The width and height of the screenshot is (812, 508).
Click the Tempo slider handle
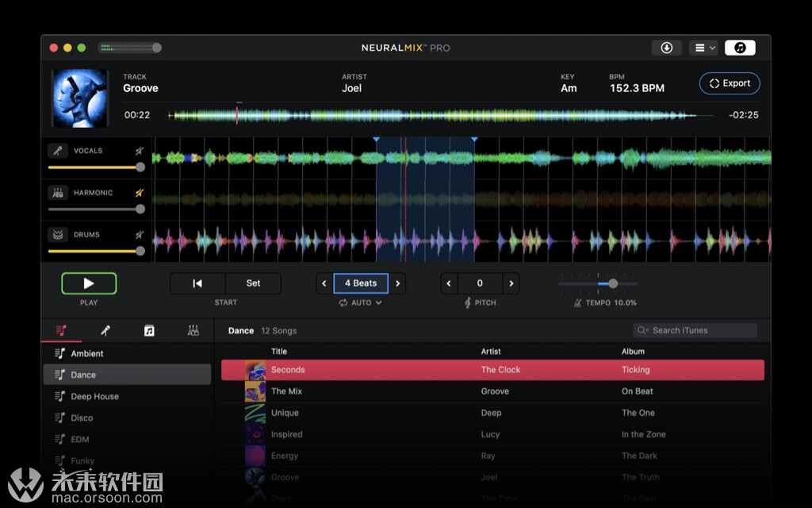(x=613, y=283)
